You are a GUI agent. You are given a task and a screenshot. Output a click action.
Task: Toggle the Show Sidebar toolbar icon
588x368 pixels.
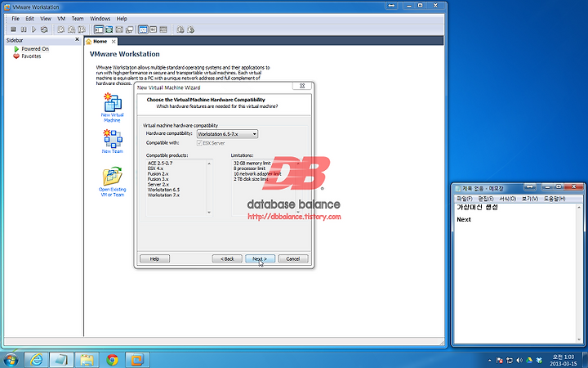99,29
